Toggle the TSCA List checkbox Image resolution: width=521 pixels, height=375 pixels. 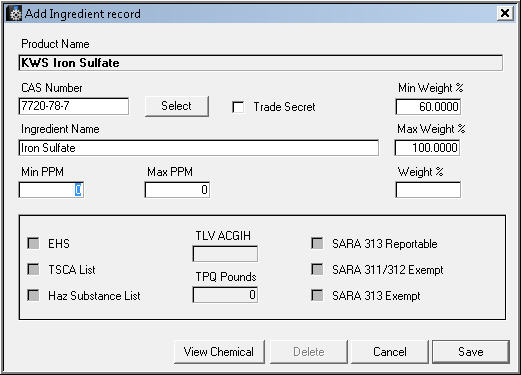33,269
